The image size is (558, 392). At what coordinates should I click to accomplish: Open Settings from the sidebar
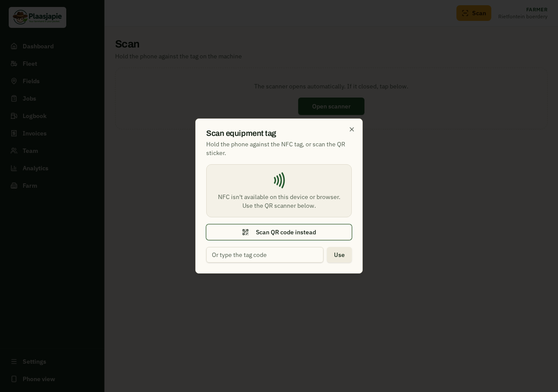52,362
